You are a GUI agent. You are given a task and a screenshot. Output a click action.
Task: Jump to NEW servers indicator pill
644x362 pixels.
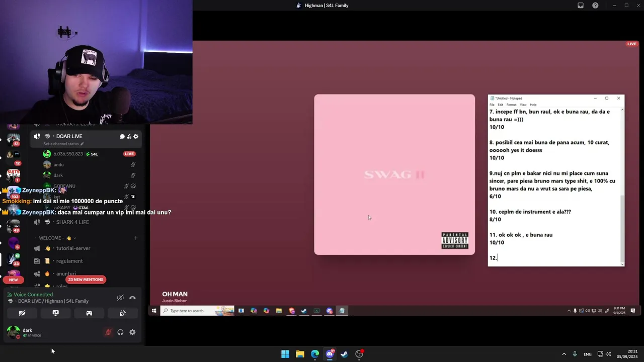14,280
